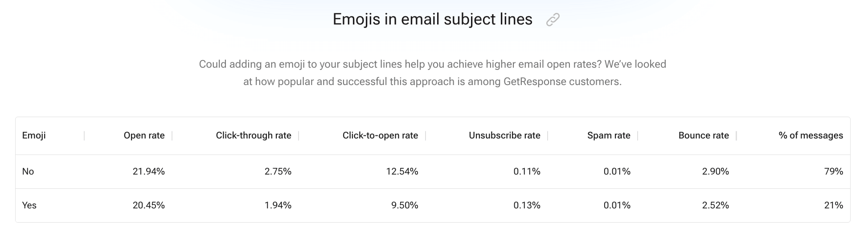Click the Click-to-open rate column header
Screen dimensions: 868x236
tap(380, 135)
